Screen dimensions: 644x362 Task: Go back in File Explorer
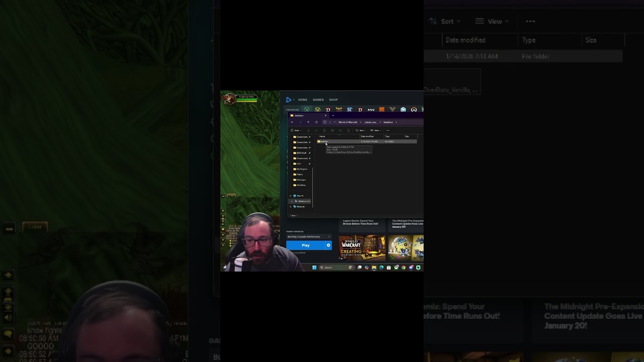click(292, 122)
